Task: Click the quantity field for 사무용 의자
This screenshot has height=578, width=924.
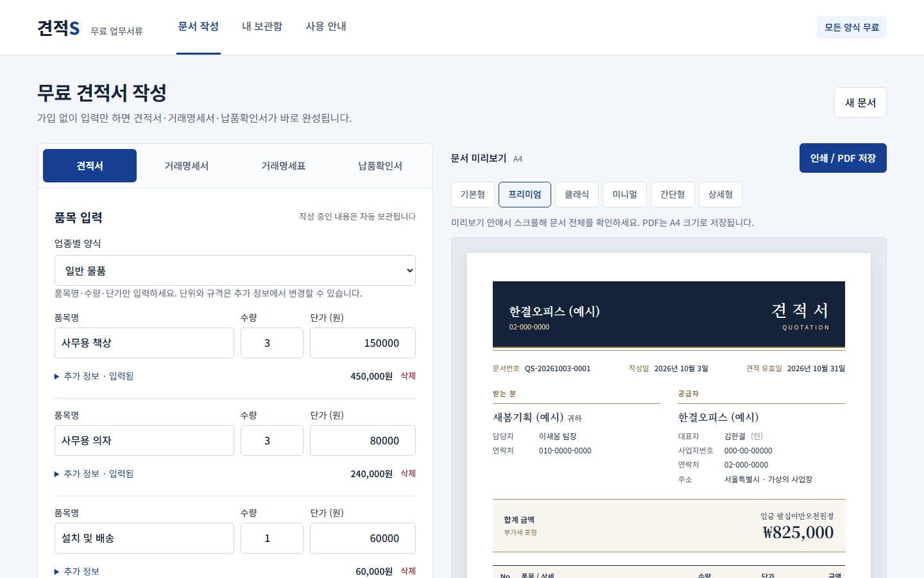Action: [272, 441]
